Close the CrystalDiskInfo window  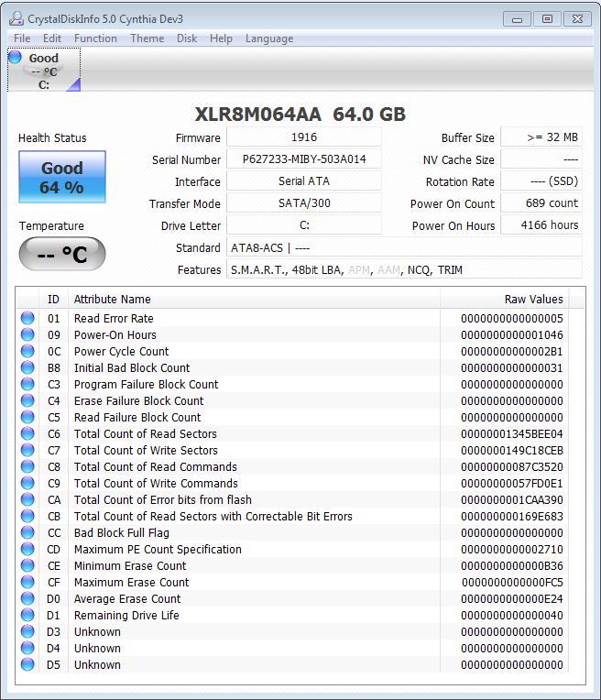tap(577, 19)
